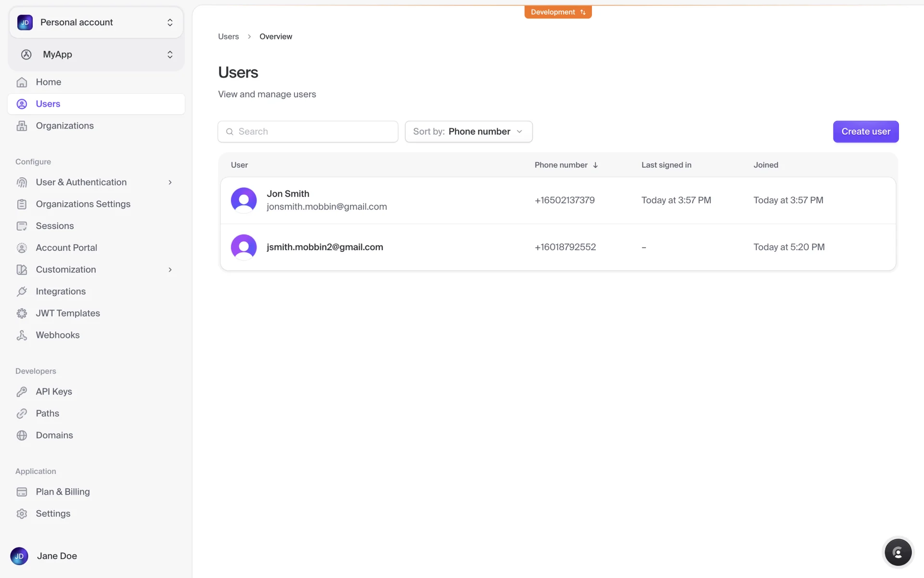Click the Integrations plug icon
Viewport: 924px width, 578px height.
tap(22, 291)
